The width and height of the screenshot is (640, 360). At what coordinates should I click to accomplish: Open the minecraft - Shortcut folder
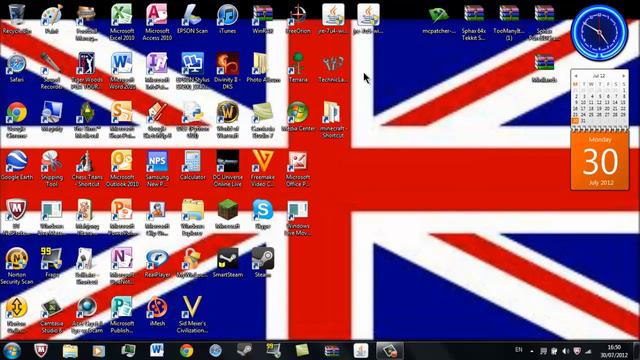[x=333, y=119]
